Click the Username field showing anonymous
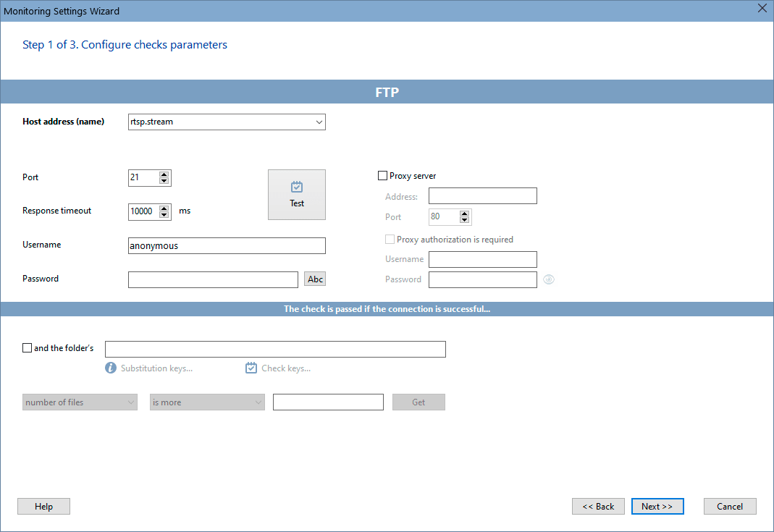 click(227, 245)
